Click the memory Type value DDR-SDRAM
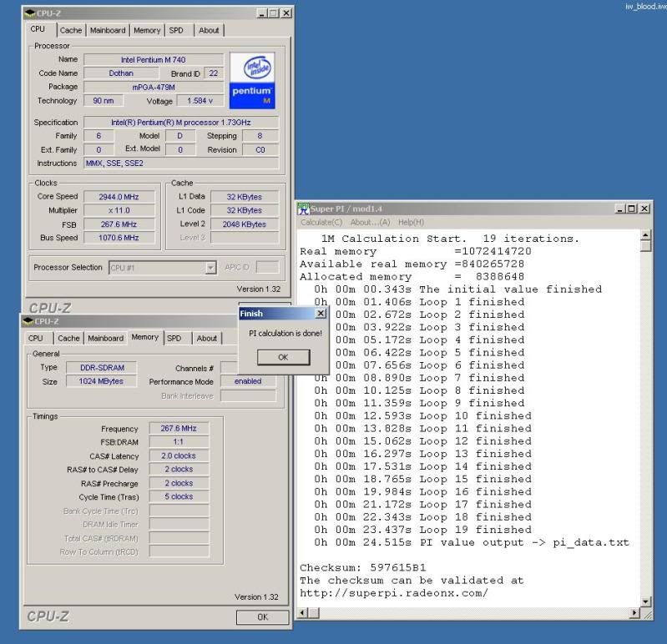This screenshot has width=667, height=644. pyautogui.click(x=102, y=367)
